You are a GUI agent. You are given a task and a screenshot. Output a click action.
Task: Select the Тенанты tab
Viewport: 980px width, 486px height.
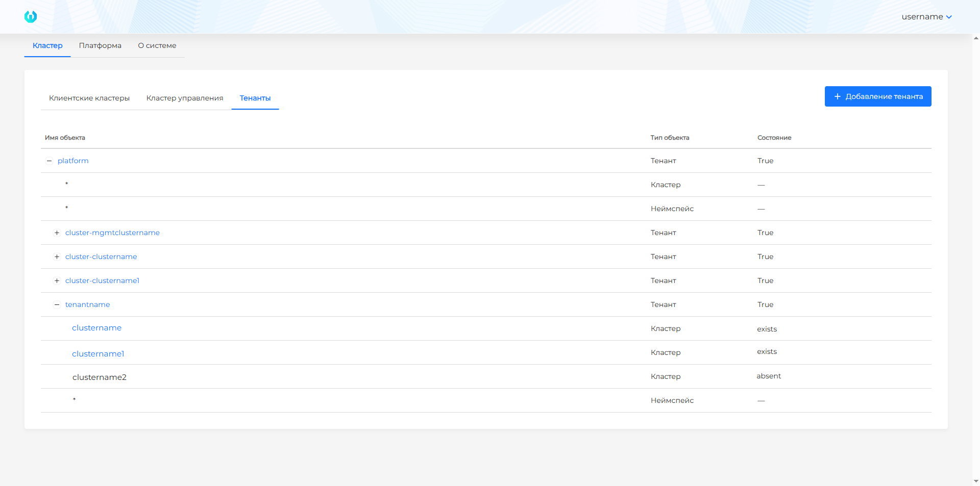[255, 98]
